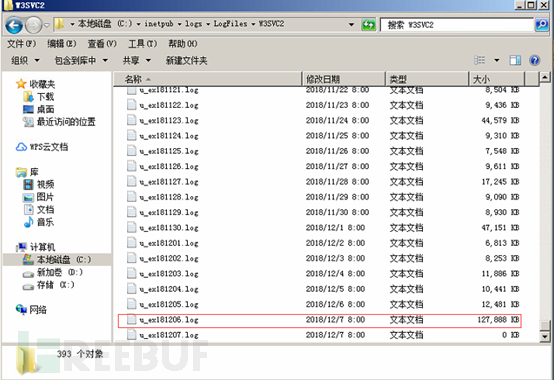Click scrollbar up arrow of file list
The image size is (554, 380).
coord(544,77)
